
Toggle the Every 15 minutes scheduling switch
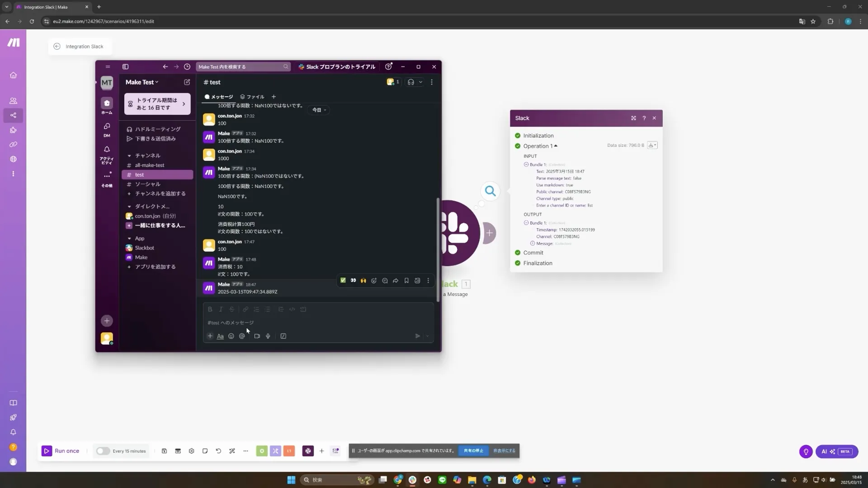103,451
